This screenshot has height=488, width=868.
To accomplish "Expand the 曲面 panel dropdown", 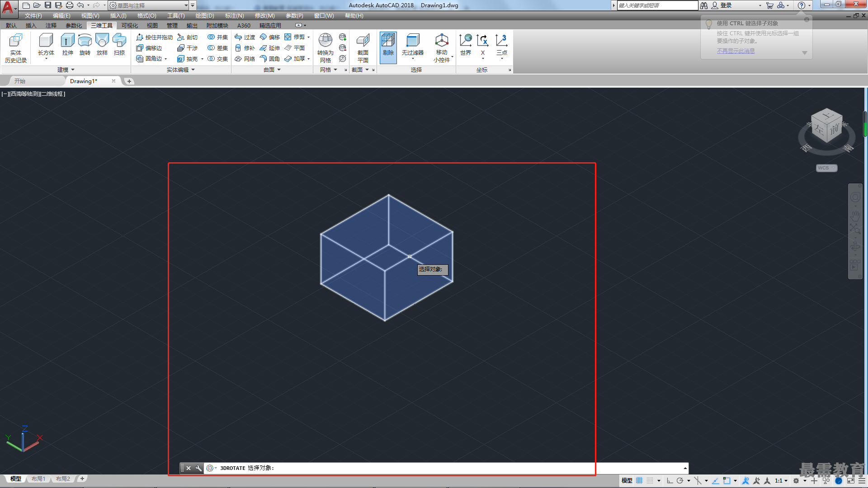I will (272, 70).
